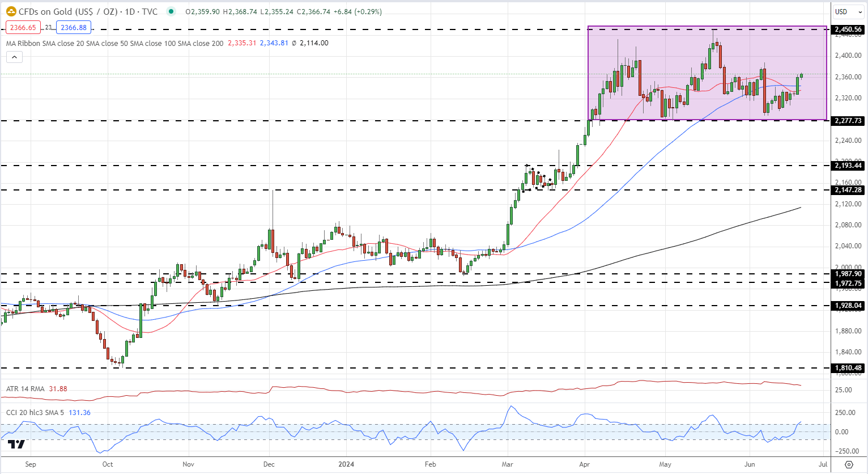This screenshot has height=474, width=868.
Task: Click the red sell price 2366.65 button
Action: point(23,27)
